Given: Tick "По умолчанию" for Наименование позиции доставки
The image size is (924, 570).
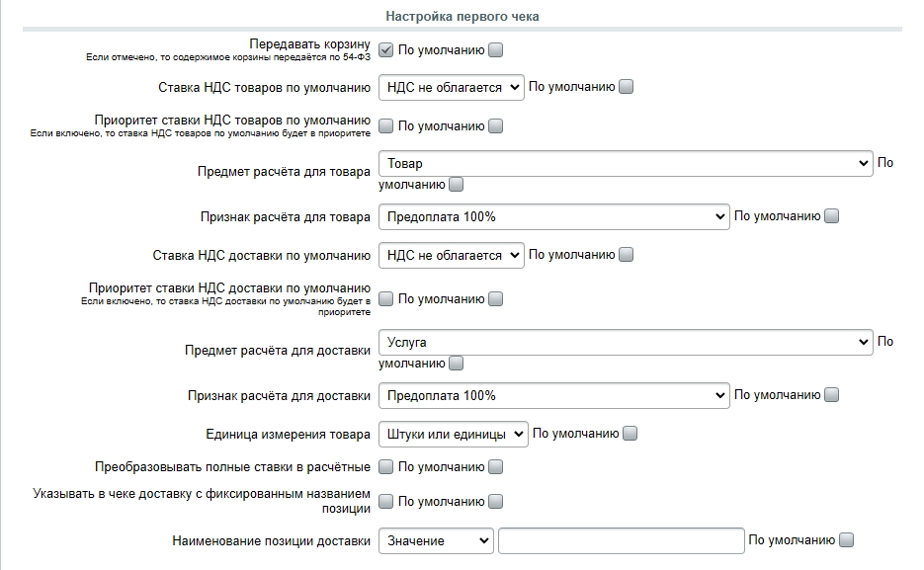Looking at the screenshot, I should [x=846, y=540].
